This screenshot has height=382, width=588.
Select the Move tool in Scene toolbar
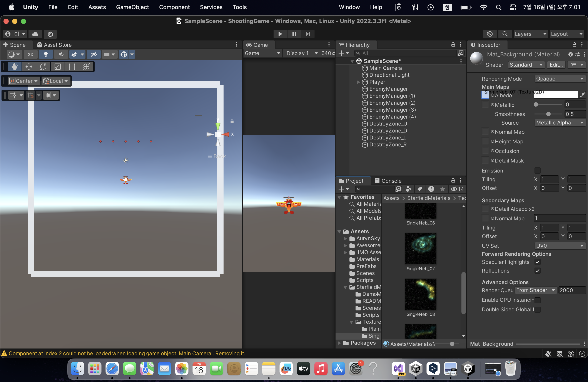coord(29,67)
